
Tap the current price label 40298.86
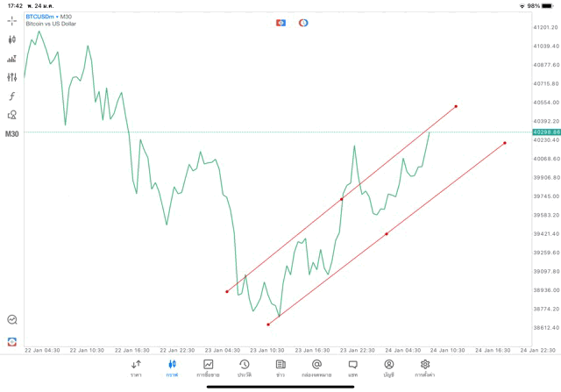(545, 132)
